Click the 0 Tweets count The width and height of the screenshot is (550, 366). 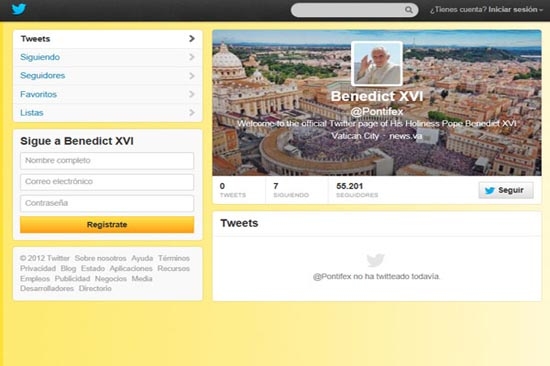pos(233,190)
